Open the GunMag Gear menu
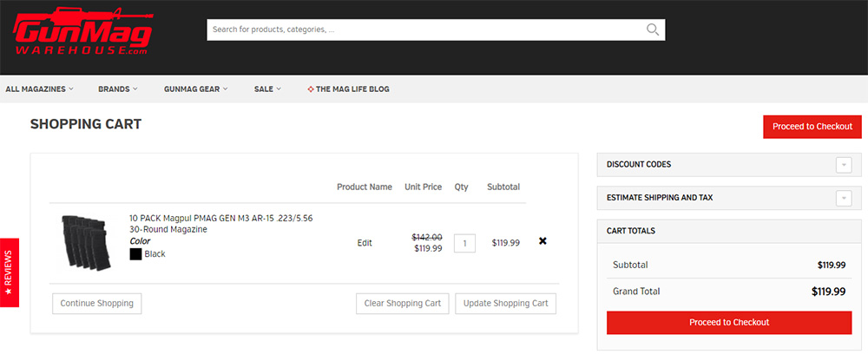The height and width of the screenshot is (361, 868). (x=196, y=89)
